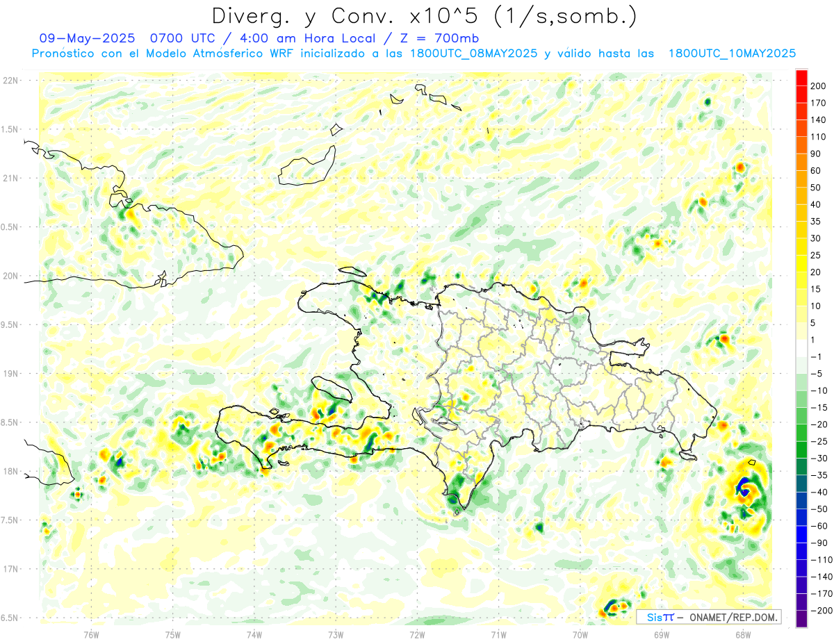
Task: Click the '8.5N' latitude tick label
Action: pos(10,422)
